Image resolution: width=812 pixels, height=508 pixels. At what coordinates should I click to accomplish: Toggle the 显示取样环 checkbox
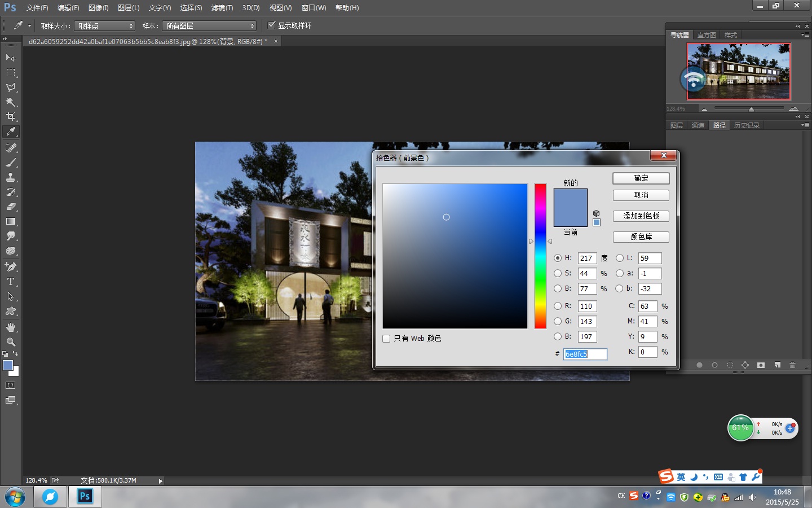point(271,25)
